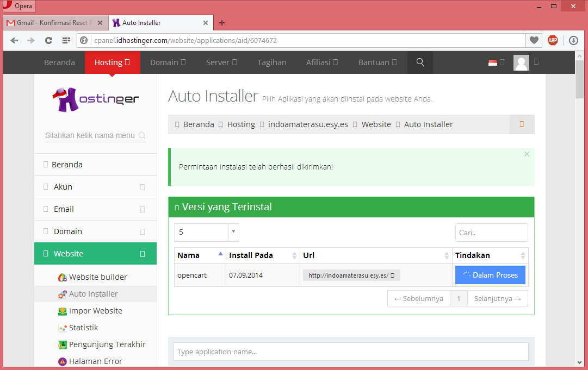Go to Sebelumnya page
The width and height of the screenshot is (588, 370).
418,298
